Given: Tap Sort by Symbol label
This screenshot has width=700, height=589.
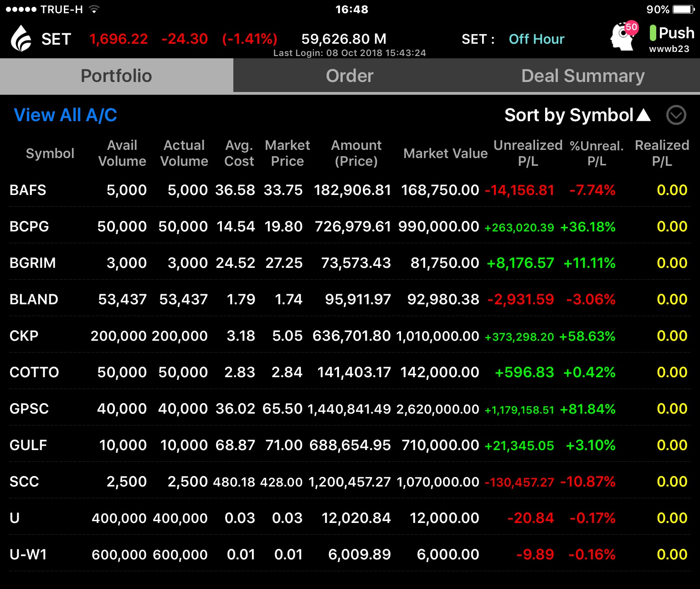Looking at the screenshot, I should pos(569,115).
